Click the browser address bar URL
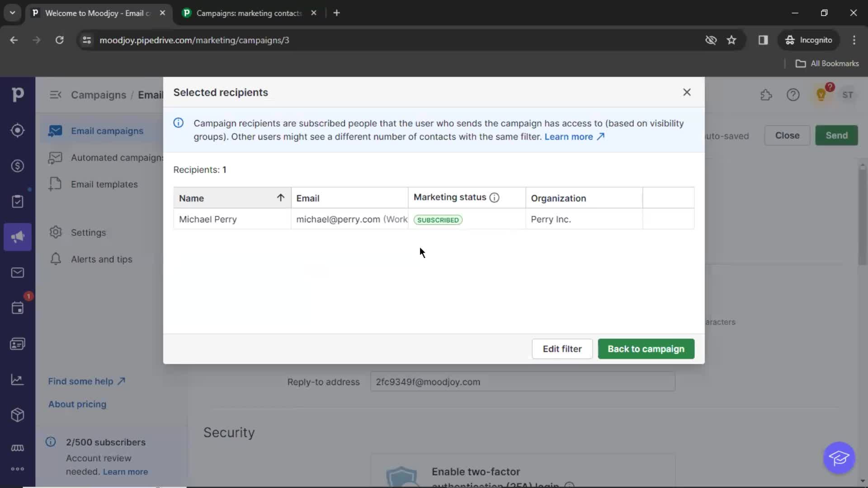868x488 pixels. (194, 40)
